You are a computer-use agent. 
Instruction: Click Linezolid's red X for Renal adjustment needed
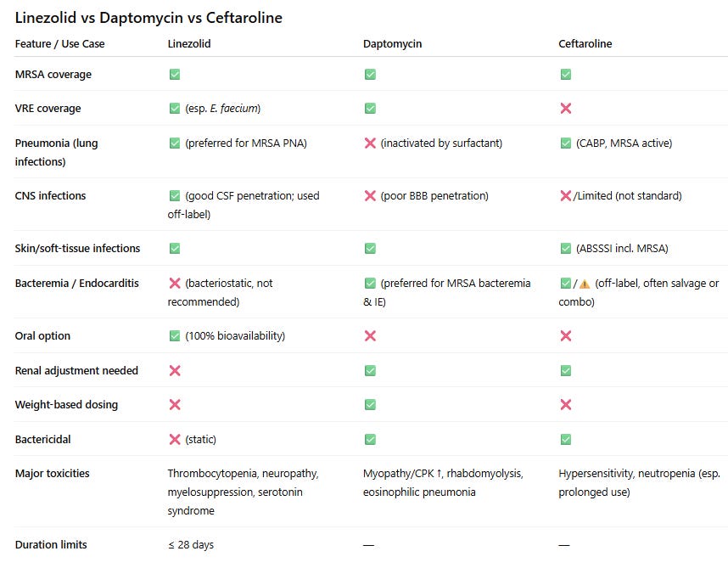click(x=175, y=371)
